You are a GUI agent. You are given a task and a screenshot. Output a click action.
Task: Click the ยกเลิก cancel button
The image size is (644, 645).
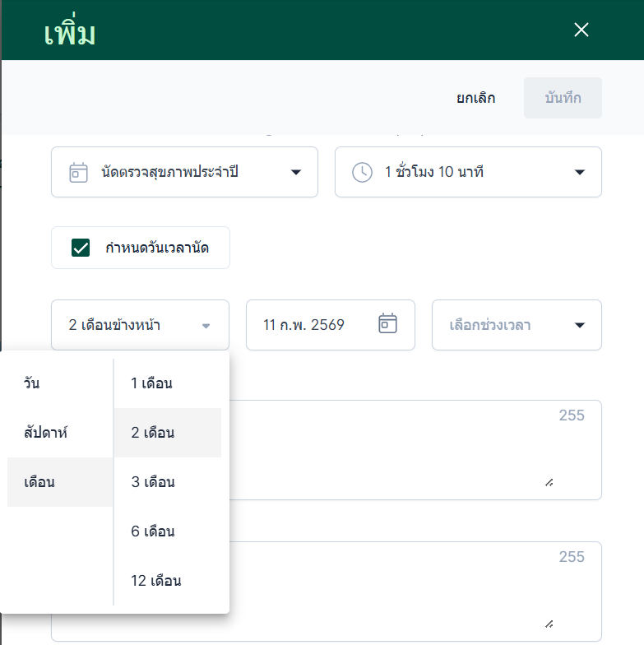476,98
